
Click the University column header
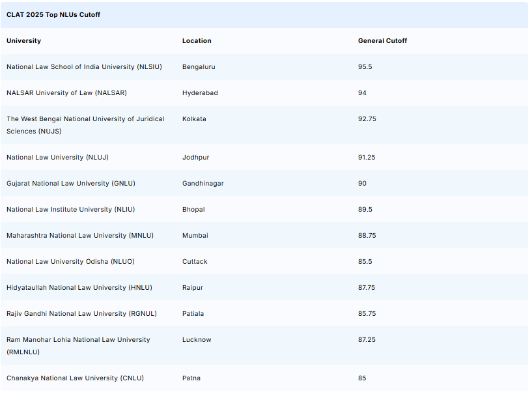click(23, 41)
